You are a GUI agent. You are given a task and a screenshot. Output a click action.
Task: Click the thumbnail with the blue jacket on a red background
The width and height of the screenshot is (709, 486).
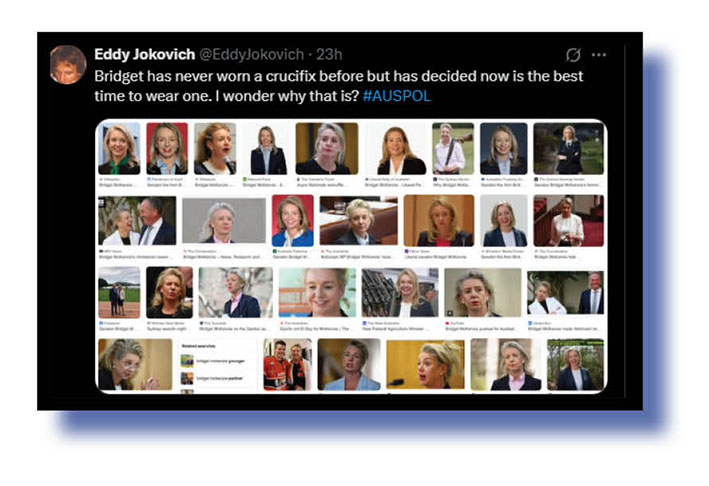pyautogui.click(x=293, y=221)
